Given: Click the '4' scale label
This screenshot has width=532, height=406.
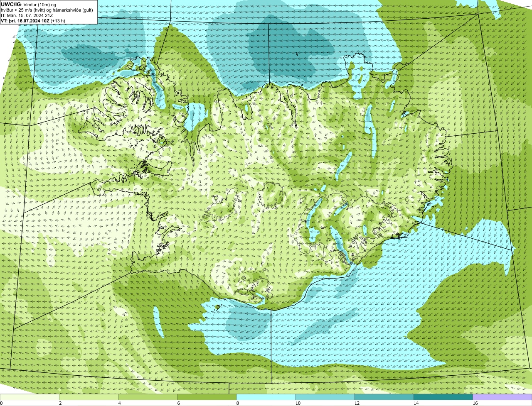Looking at the screenshot, I should 119,403.
